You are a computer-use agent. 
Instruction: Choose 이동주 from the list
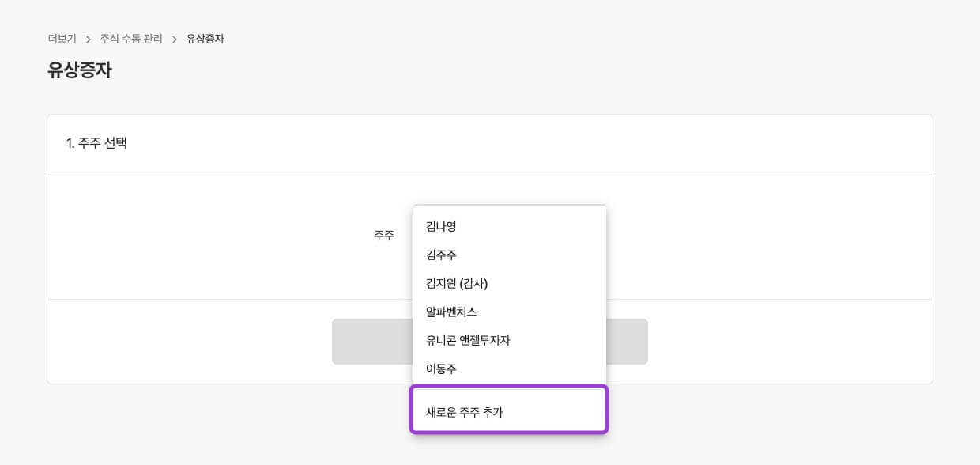(x=441, y=369)
